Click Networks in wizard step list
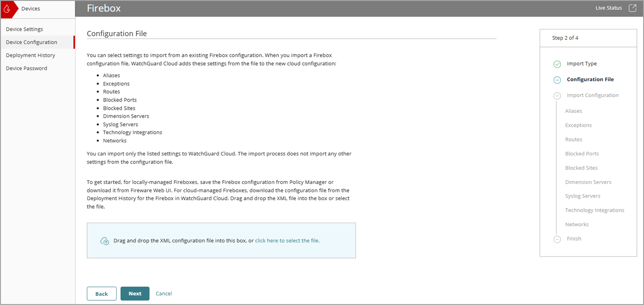 click(577, 224)
